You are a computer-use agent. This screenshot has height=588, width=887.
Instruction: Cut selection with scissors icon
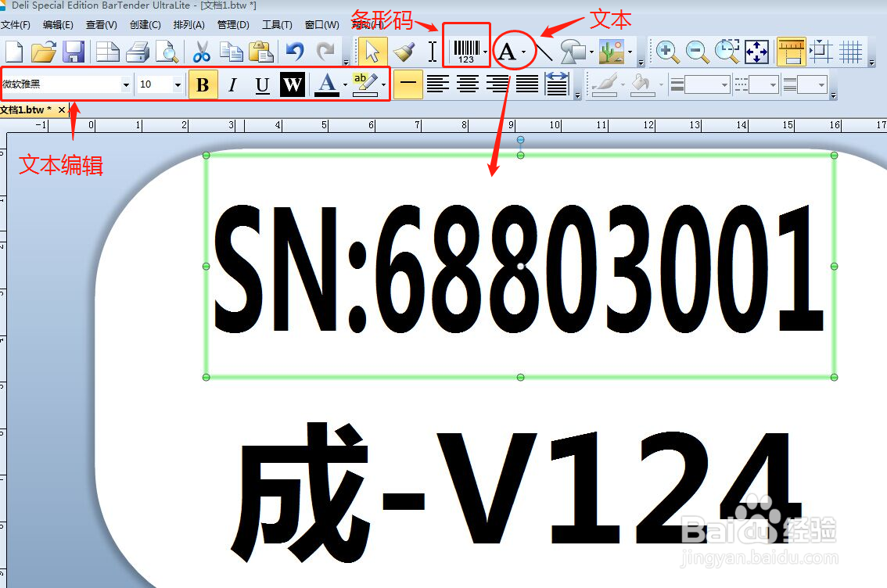(x=201, y=52)
